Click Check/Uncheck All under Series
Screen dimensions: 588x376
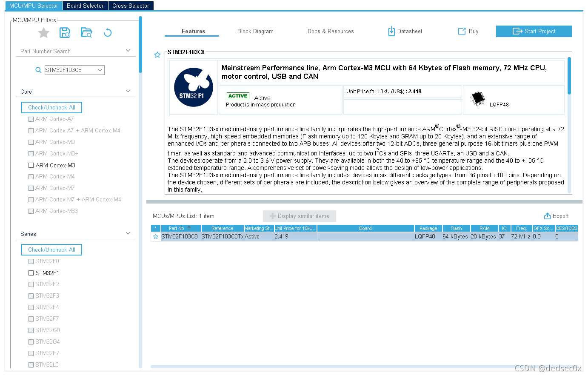click(51, 250)
